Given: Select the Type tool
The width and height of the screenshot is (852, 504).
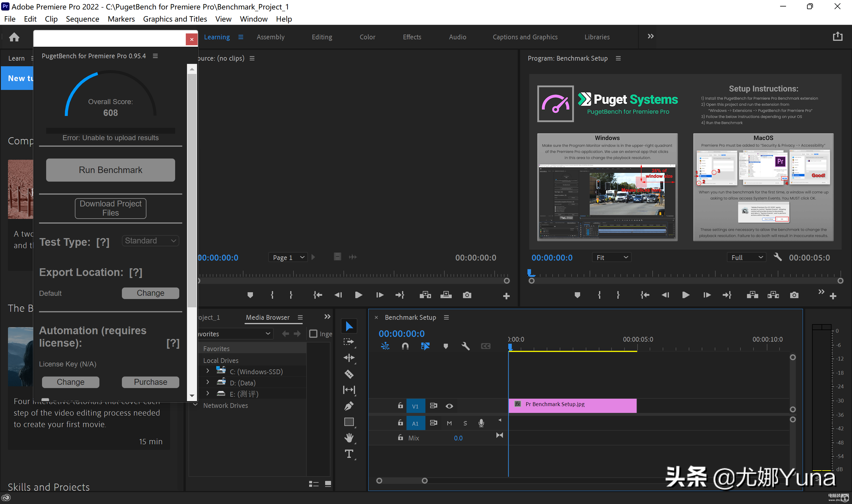Looking at the screenshot, I should (x=349, y=454).
